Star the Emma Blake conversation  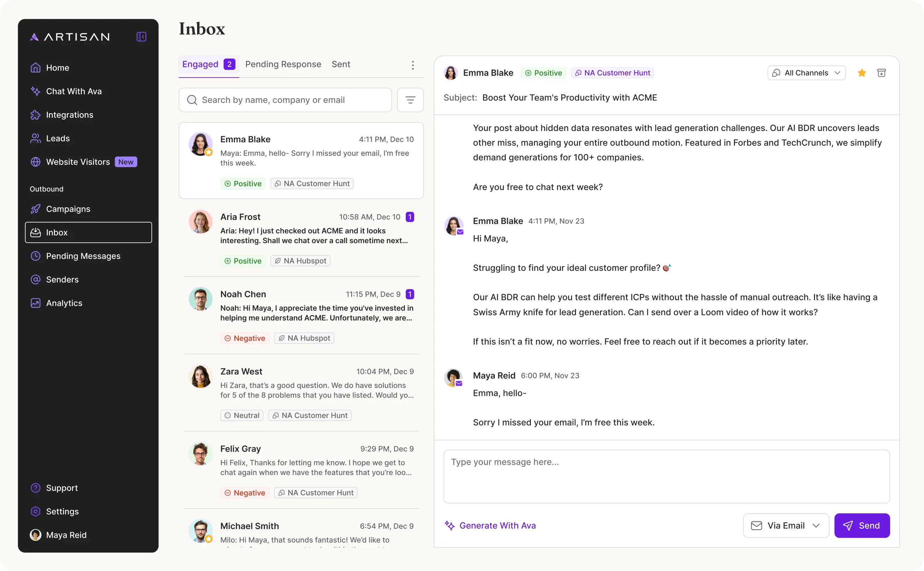click(x=862, y=72)
